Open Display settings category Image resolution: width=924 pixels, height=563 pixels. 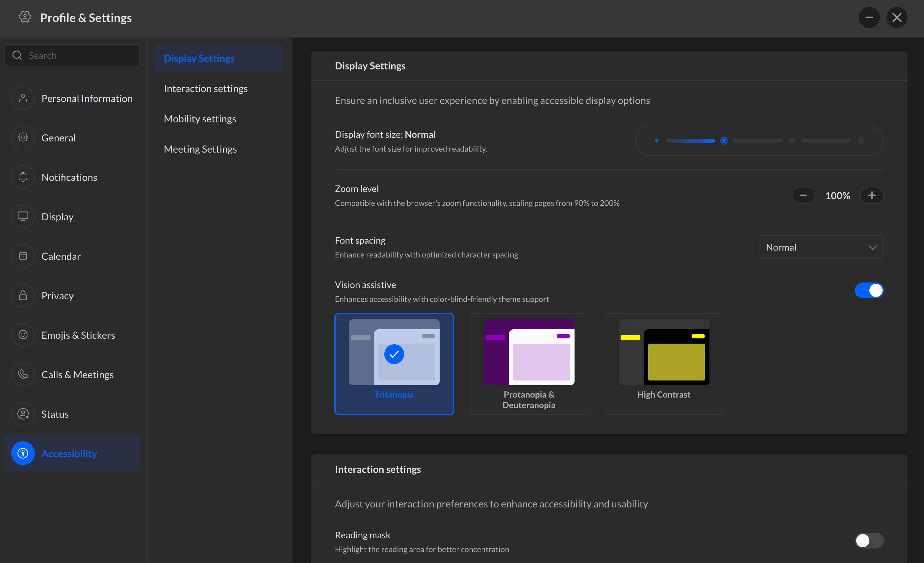[72, 217]
